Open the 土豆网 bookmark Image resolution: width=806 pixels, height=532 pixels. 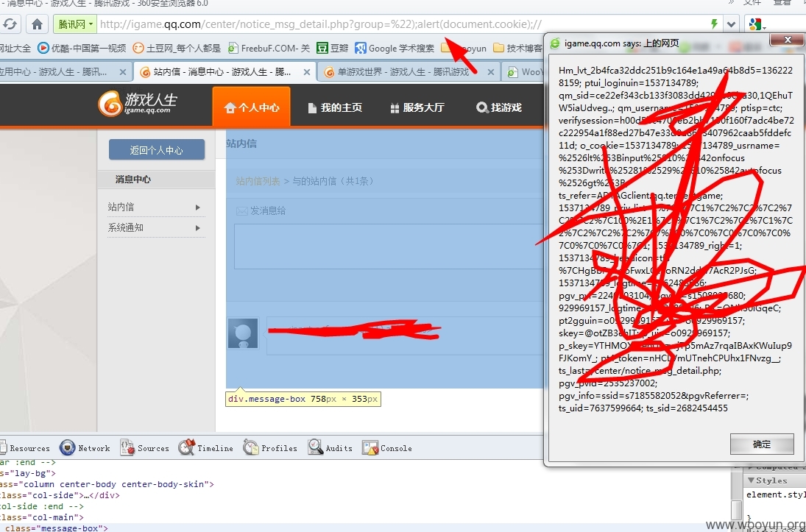pos(177,49)
